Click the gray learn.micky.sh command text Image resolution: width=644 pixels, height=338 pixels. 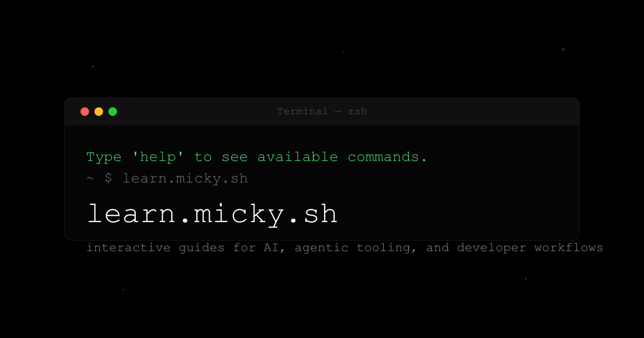coord(185,179)
